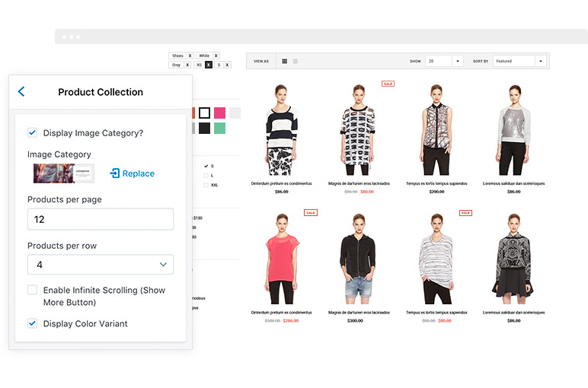
Task: Open the black hoodie with shorts image
Action: point(358,259)
